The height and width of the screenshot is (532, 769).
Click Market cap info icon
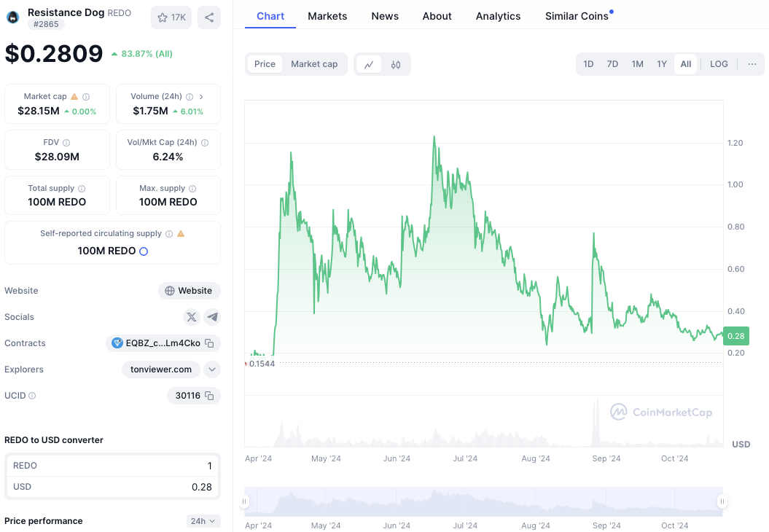[x=86, y=97]
